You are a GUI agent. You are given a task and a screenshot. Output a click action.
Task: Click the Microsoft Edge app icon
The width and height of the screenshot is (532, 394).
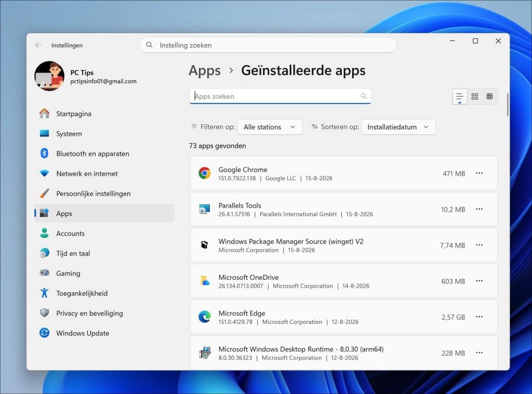click(x=205, y=317)
